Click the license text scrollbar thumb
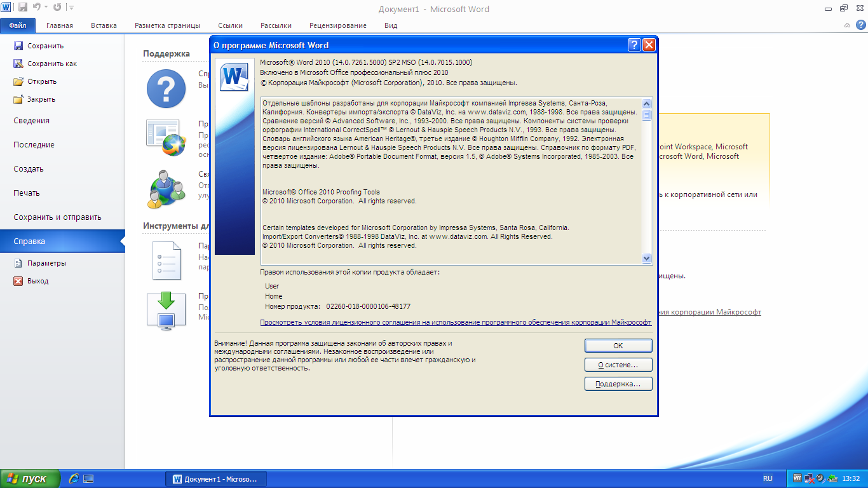Image resolution: width=868 pixels, height=488 pixels. (x=647, y=115)
